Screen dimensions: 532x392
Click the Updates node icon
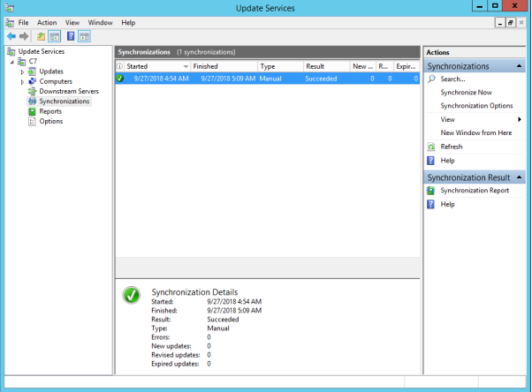pos(32,72)
